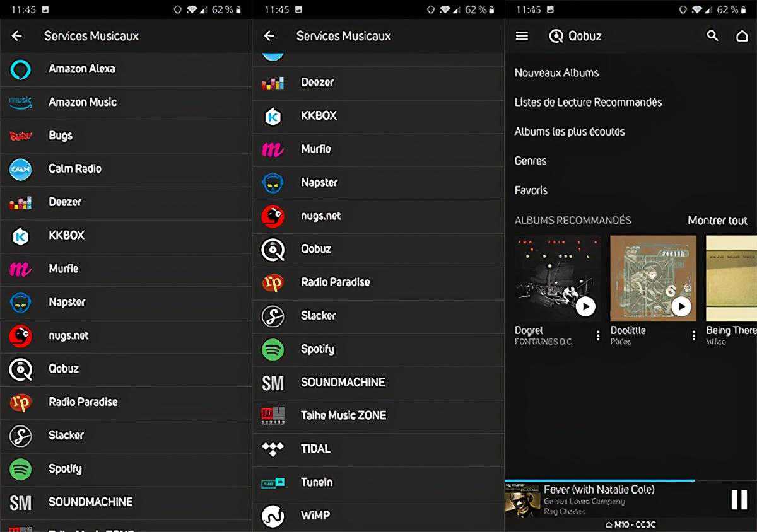This screenshot has height=532, width=757.
Task: Open the Nouveaux Albums menu entry
Action: coord(556,72)
